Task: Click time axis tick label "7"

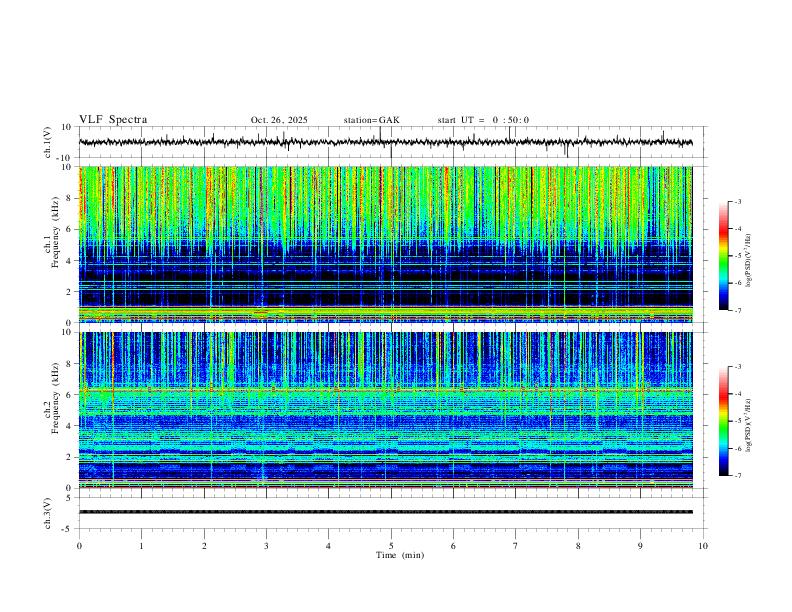Action: pos(516,546)
